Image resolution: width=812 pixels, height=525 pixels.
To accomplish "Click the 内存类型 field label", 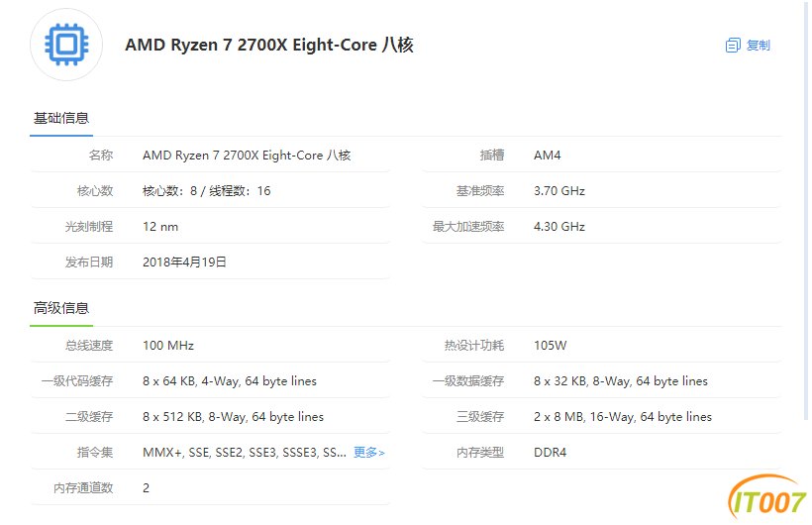I will (480, 453).
